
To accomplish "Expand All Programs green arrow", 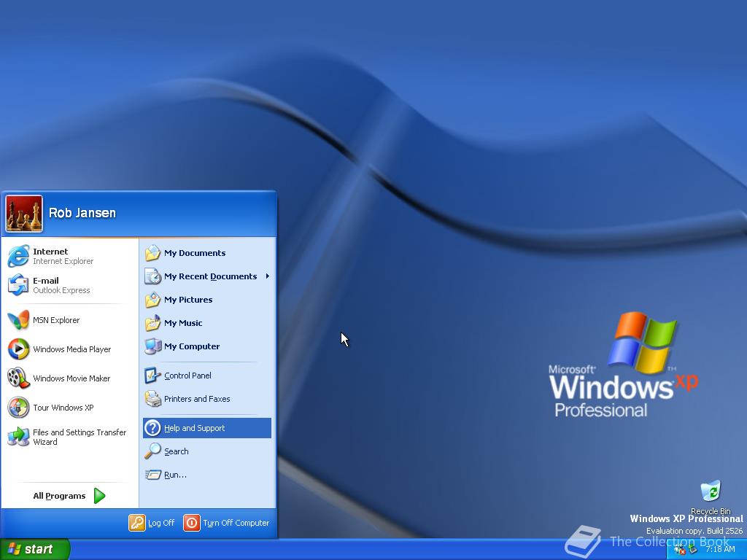I will [x=99, y=496].
